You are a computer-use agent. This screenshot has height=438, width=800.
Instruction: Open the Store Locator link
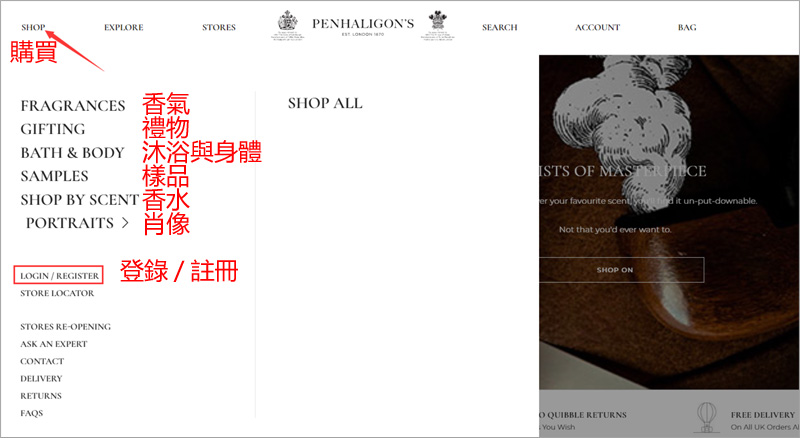point(57,293)
